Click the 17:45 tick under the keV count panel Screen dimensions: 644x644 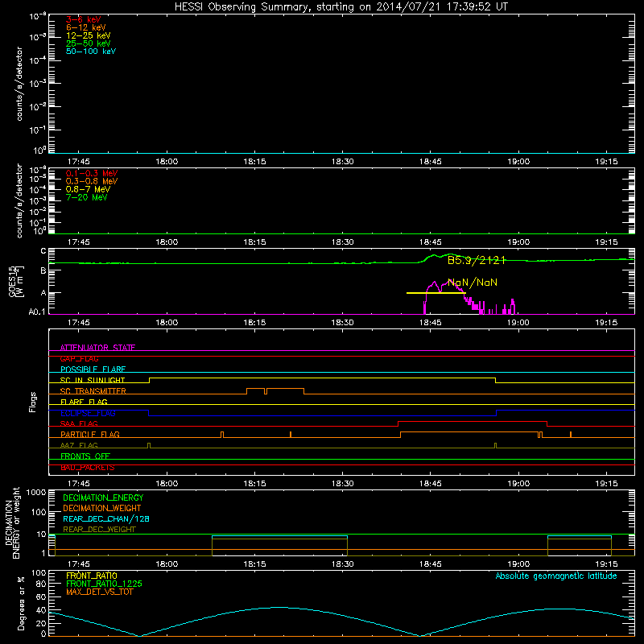point(78,162)
